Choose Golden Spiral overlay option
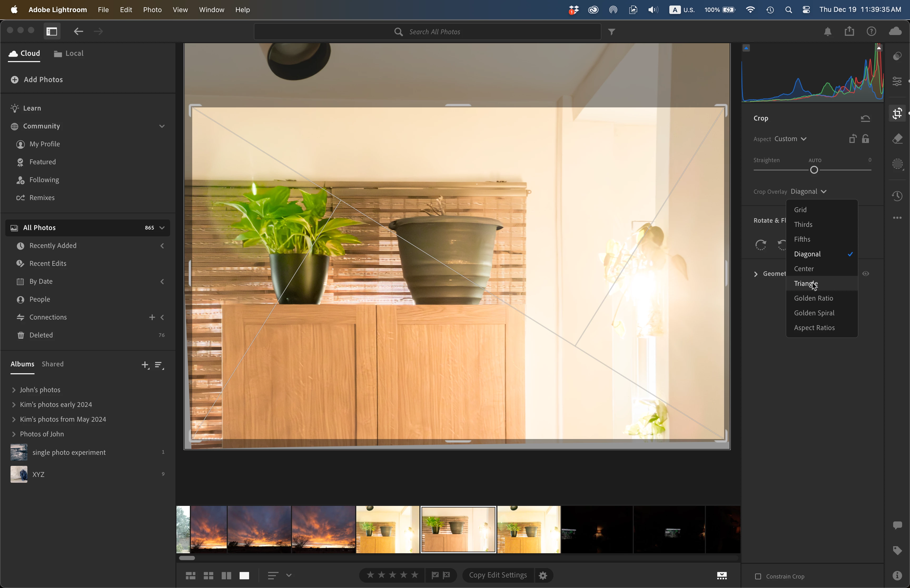The image size is (910, 588). (814, 313)
